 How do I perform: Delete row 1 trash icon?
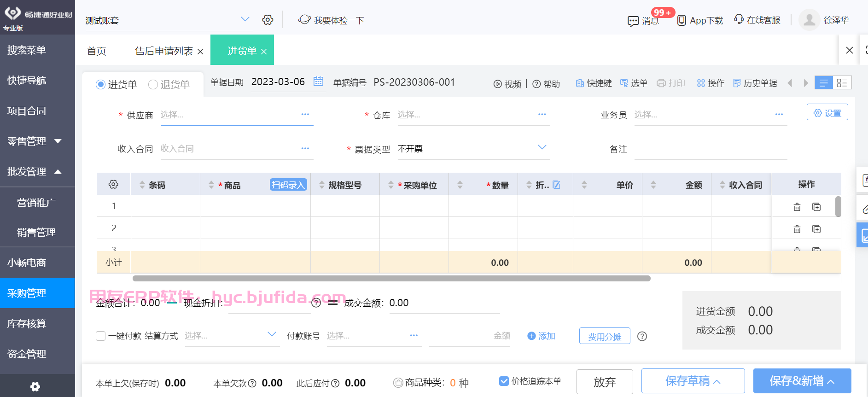tap(797, 207)
